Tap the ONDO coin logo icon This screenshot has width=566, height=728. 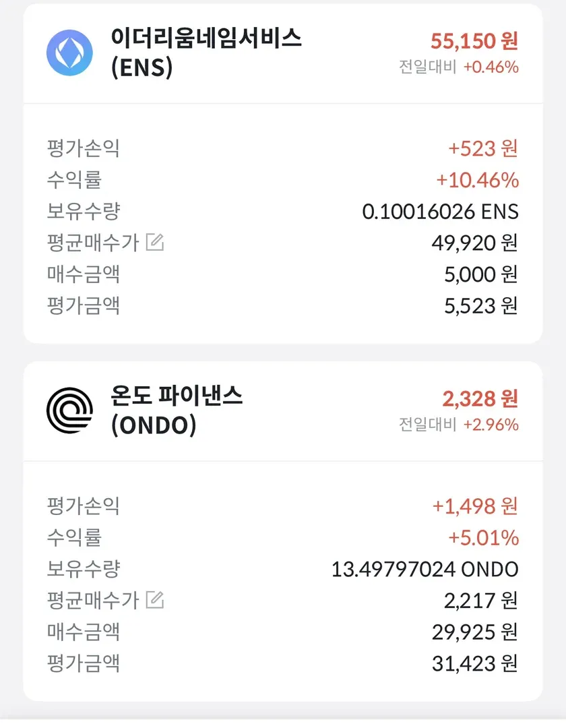pos(69,411)
